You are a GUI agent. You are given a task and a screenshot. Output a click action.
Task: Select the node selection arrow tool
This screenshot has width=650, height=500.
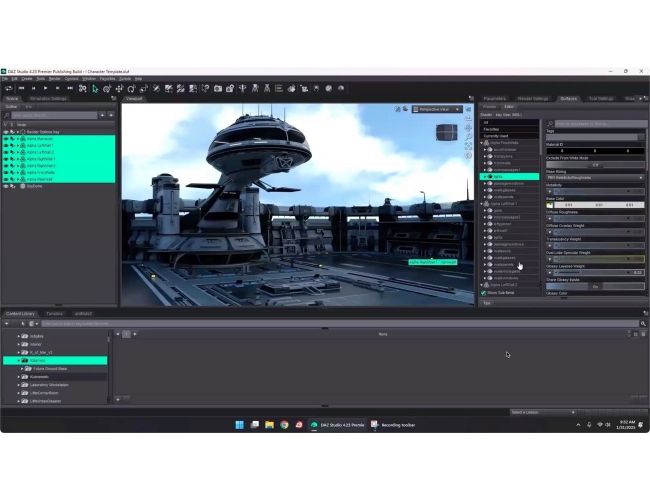click(95, 88)
